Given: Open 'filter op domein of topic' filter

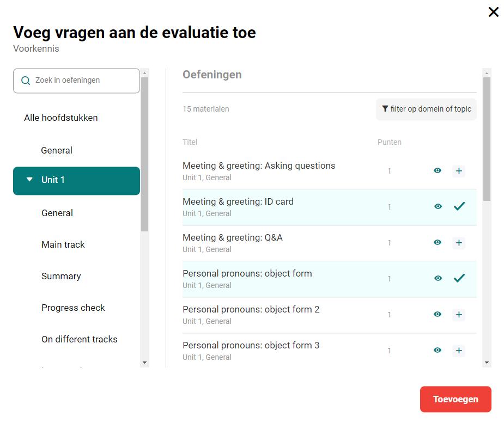Looking at the screenshot, I should [x=426, y=109].
